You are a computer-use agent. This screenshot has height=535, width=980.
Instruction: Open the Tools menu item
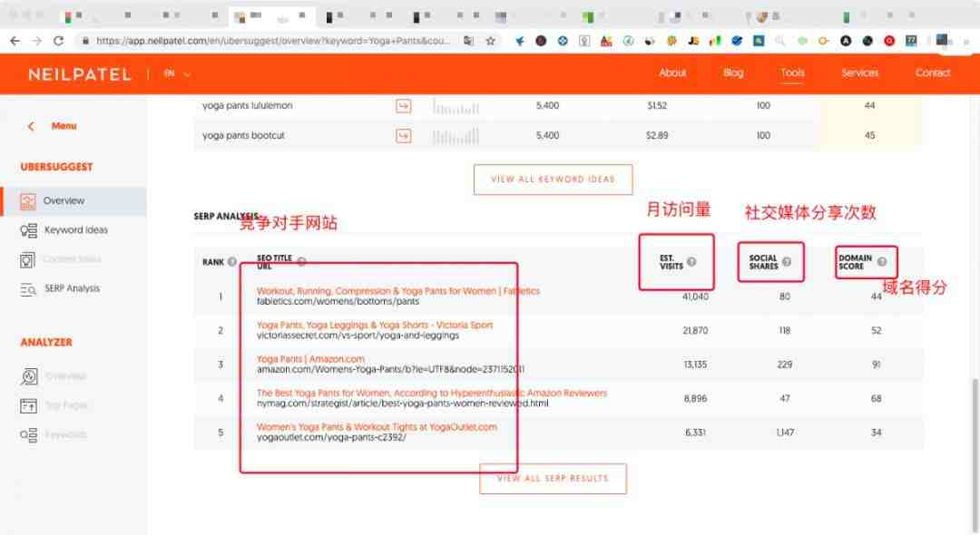tap(792, 73)
